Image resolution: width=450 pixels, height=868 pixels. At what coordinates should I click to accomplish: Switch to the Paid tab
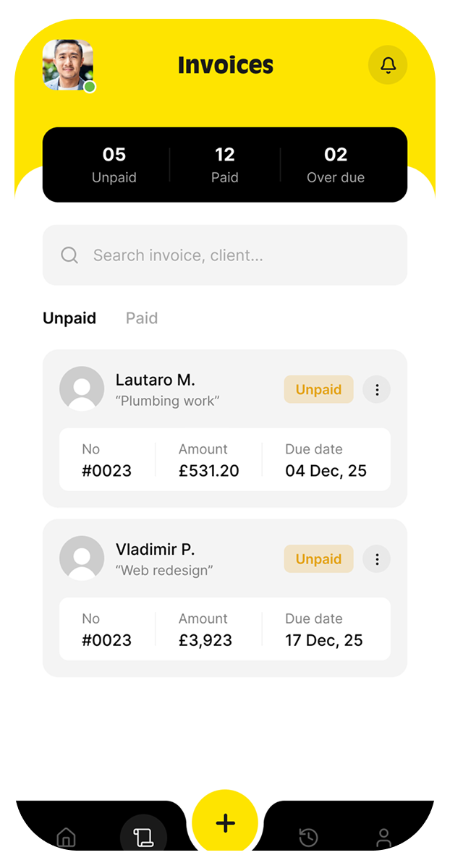point(142,318)
